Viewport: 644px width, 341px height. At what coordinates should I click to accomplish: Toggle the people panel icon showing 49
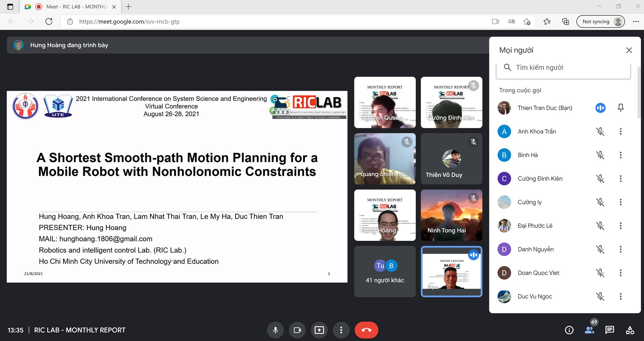click(590, 330)
